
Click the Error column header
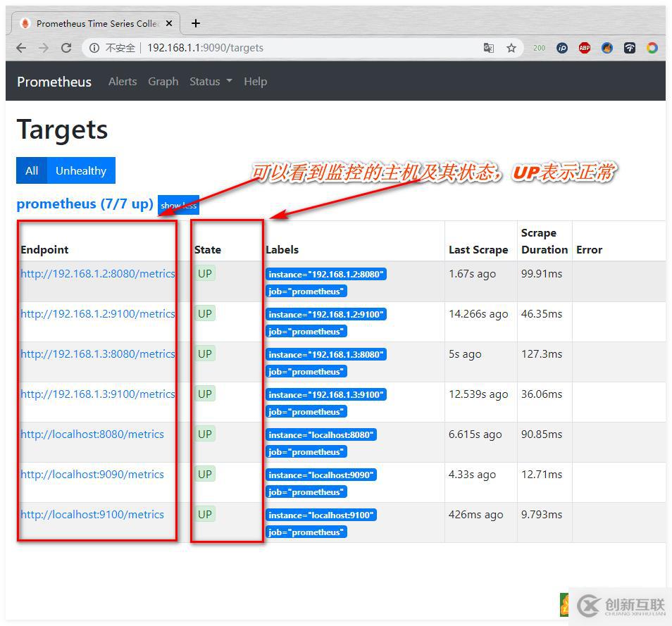[x=590, y=250]
